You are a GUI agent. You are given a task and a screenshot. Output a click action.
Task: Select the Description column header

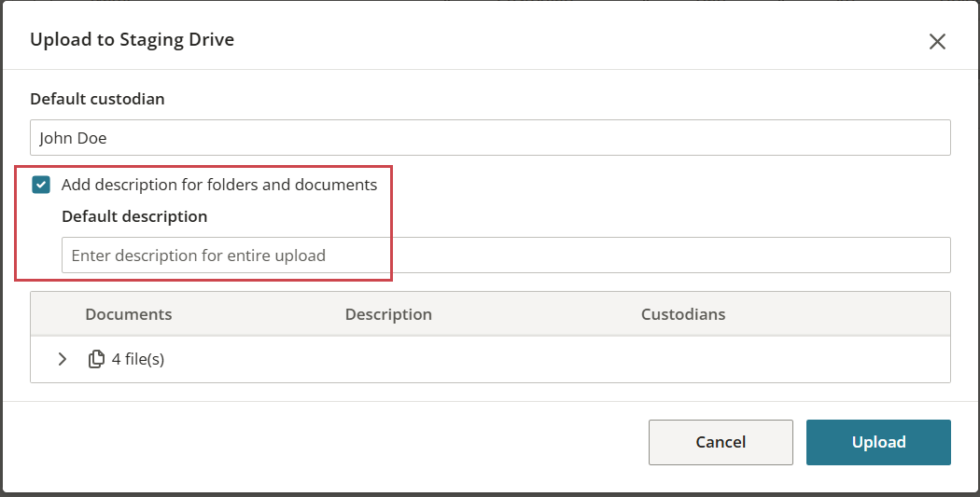coord(388,314)
